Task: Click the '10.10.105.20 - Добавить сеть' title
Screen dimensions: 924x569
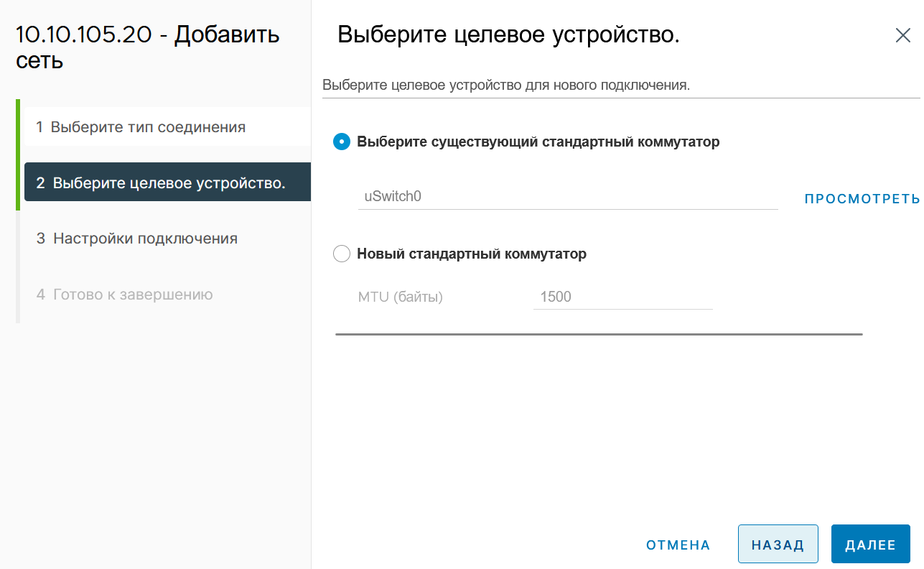Action: pyautogui.click(x=148, y=47)
